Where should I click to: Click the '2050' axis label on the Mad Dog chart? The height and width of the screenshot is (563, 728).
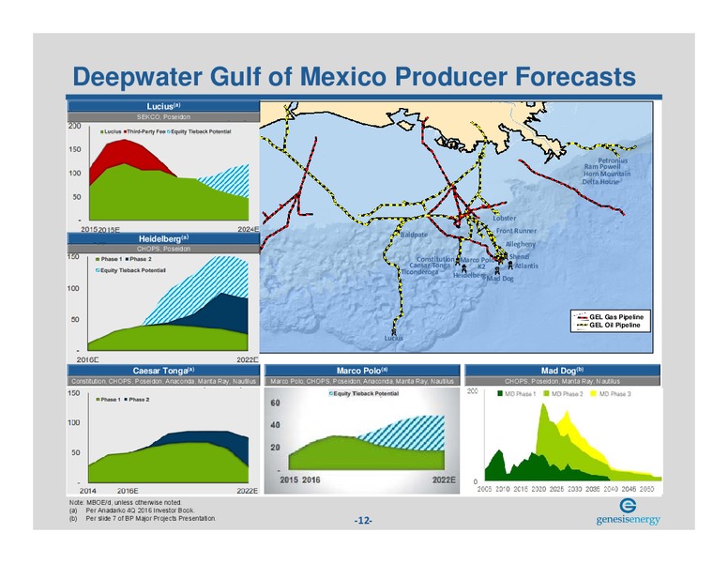tap(646, 489)
